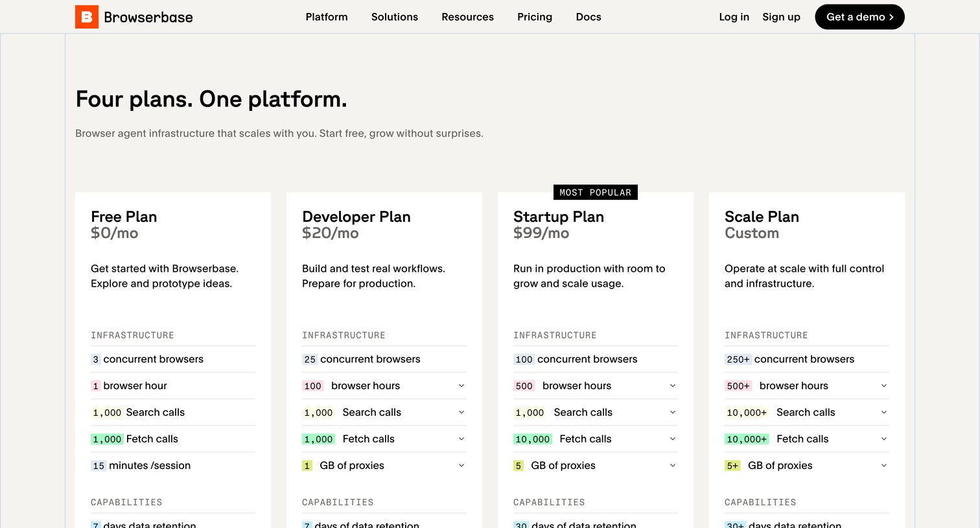Click '10,000+ Fetch calls' in Scale Plan
Viewport: 980px width, 528px height.
tap(776, 439)
